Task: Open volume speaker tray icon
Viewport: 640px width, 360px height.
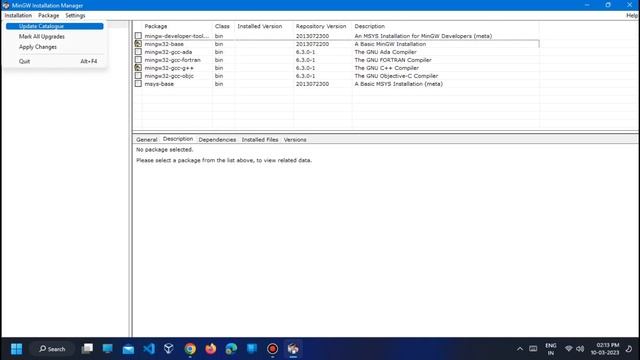Action: point(580,349)
